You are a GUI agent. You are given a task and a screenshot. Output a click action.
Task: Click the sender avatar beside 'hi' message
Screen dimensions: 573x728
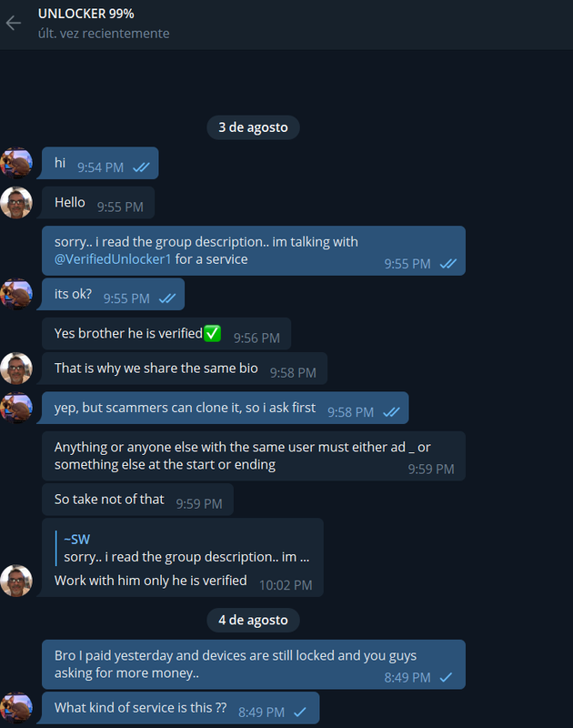click(x=16, y=163)
